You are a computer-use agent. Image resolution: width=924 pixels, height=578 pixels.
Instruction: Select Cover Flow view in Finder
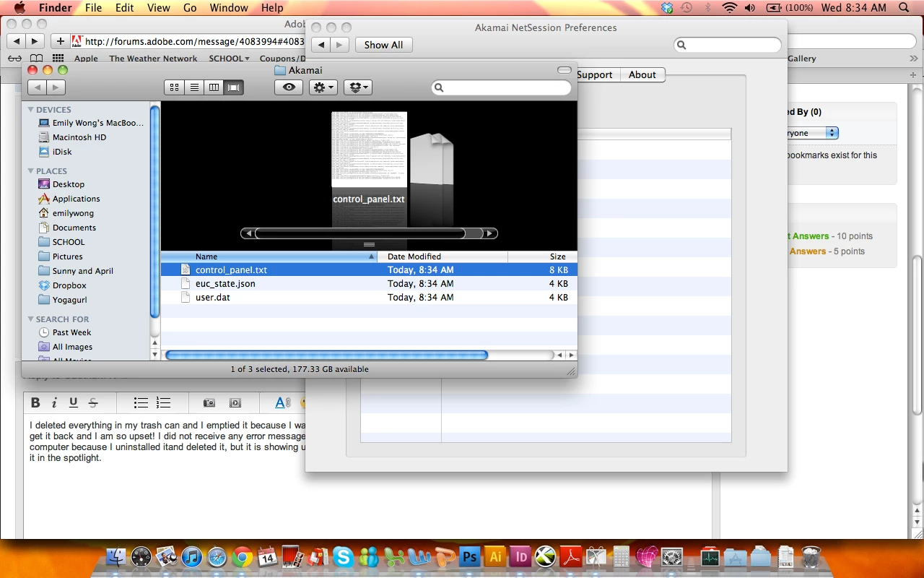(x=234, y=87)
